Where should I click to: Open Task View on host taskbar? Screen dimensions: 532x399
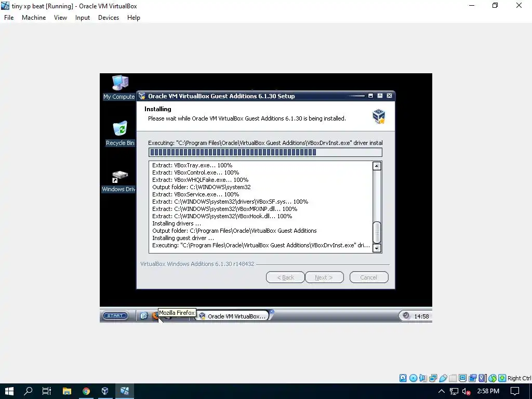47,391
